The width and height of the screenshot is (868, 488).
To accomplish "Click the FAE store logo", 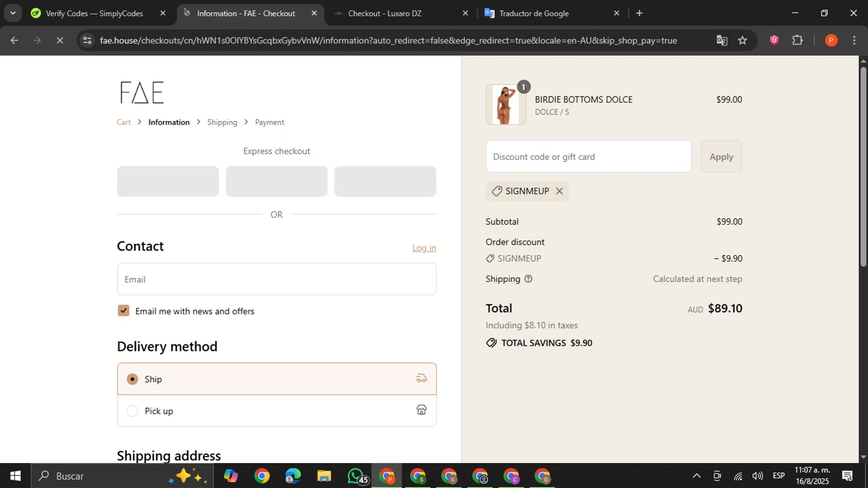I will pos(141,93).
